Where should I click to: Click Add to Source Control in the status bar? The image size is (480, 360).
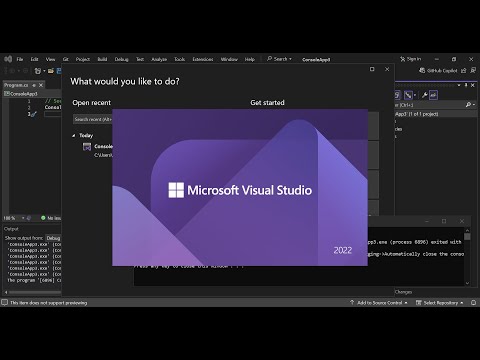[x=379, y=303]
